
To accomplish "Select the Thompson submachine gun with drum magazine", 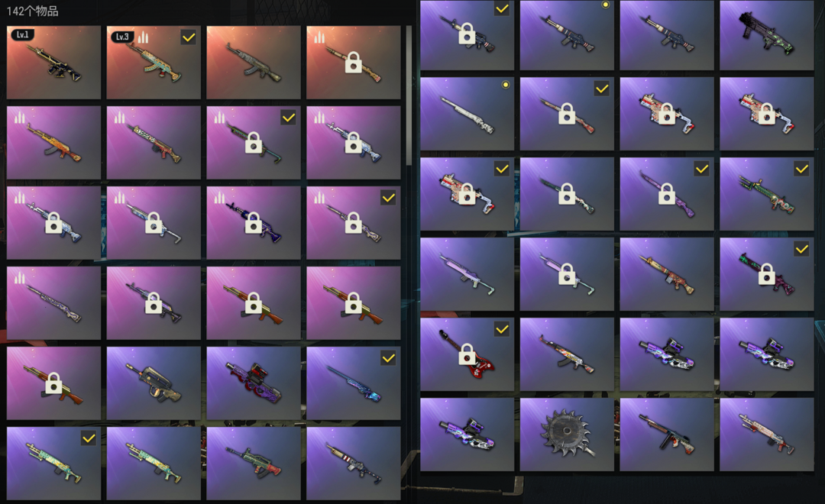I will coord(667,435).
